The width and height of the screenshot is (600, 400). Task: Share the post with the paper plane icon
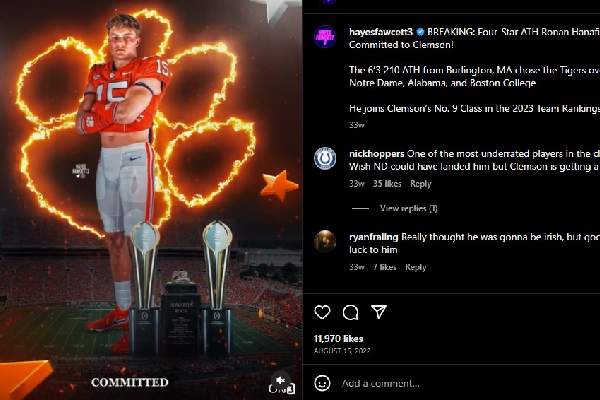click(378, 312)
